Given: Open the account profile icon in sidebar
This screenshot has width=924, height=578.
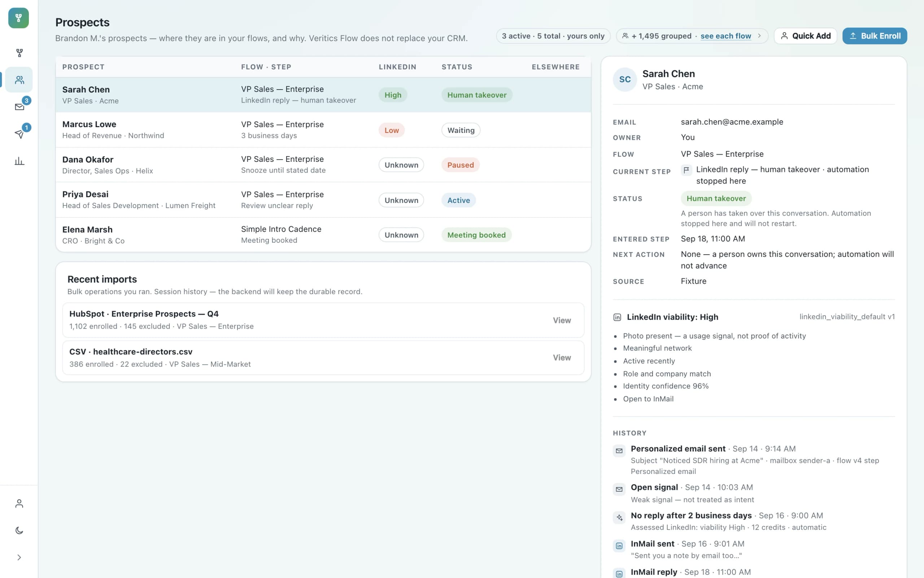Looking at the screenshot, I should pos(19,504).
